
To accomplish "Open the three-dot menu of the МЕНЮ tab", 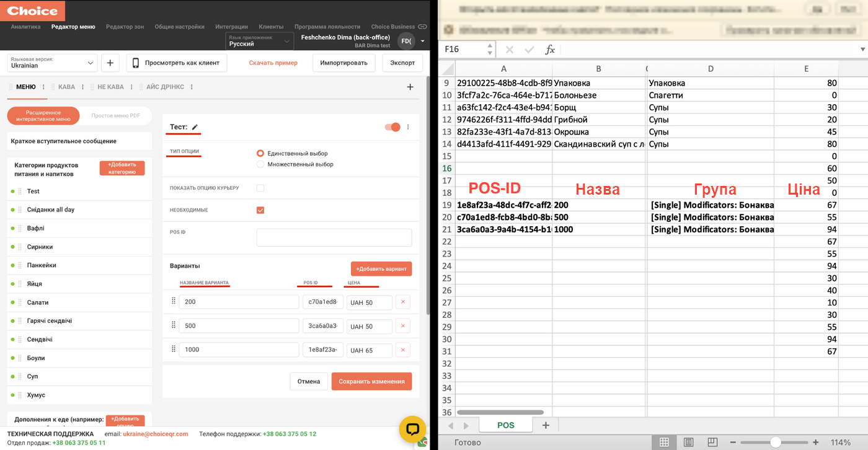I will pos(43,87).
